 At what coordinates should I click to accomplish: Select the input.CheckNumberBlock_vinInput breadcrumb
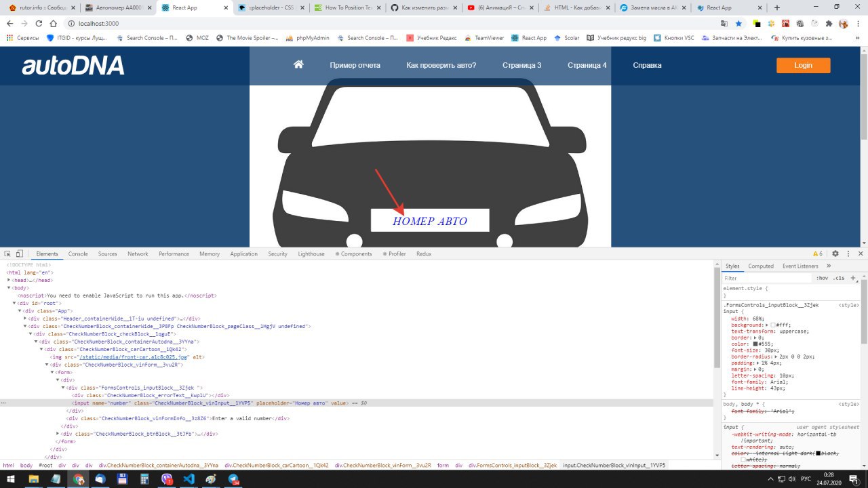pos(614,466)
